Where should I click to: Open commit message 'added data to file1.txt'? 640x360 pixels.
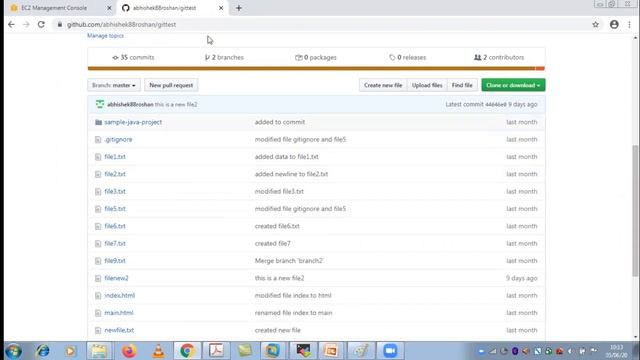pos(287,157)
